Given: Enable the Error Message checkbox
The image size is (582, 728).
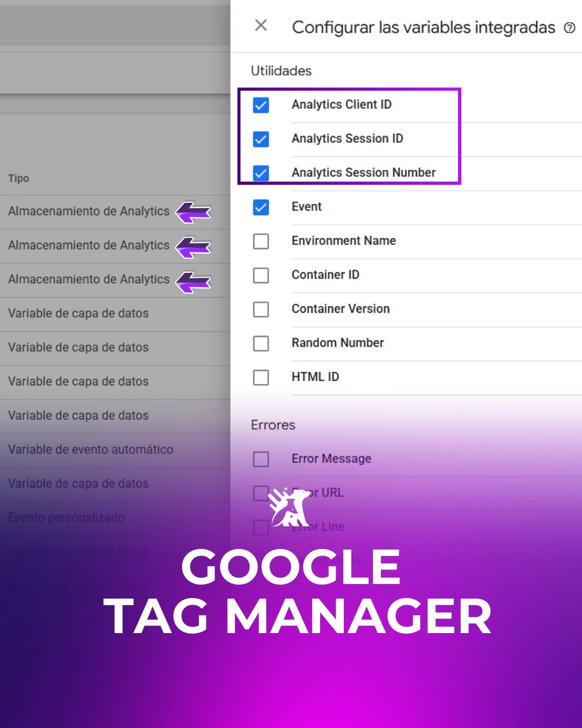Looking at the screenshot, I should point(261,459).
